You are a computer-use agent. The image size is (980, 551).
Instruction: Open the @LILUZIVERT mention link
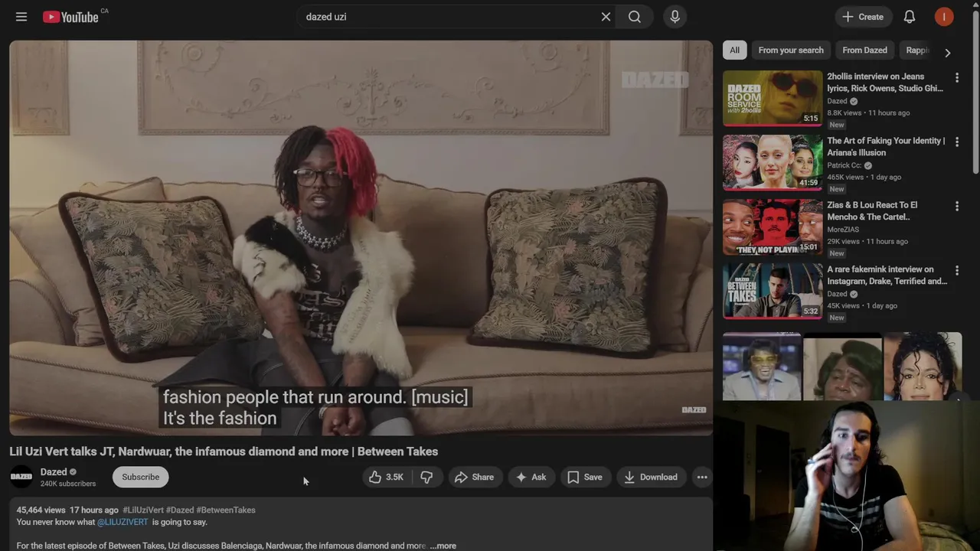[x=122, y=522]
